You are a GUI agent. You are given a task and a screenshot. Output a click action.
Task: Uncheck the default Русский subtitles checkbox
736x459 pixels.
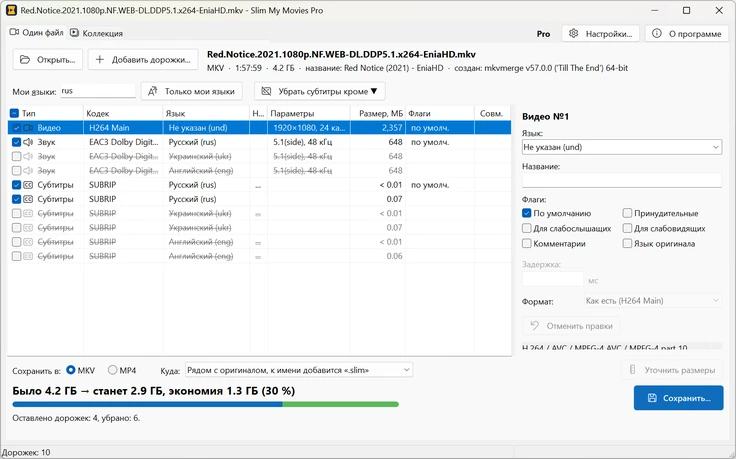pyautogui.click(x=16, y=185)
